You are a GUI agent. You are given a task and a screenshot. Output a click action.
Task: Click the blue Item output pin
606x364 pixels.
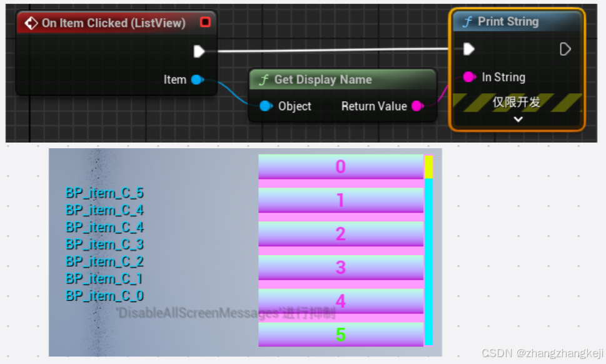click(198, 79)
